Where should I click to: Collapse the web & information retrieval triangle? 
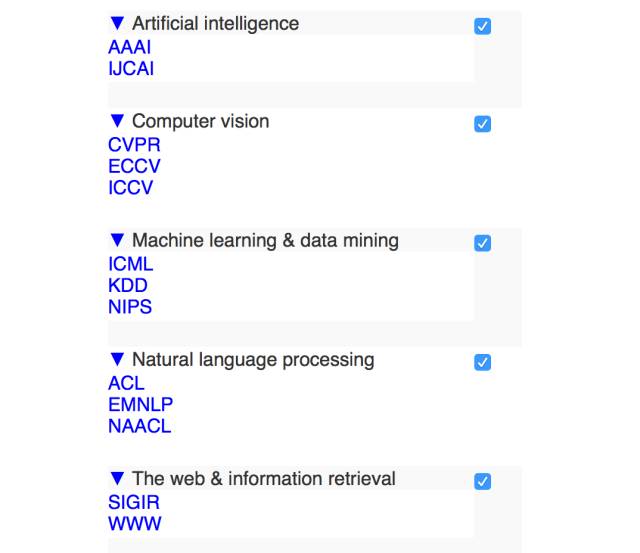point(117,479)
